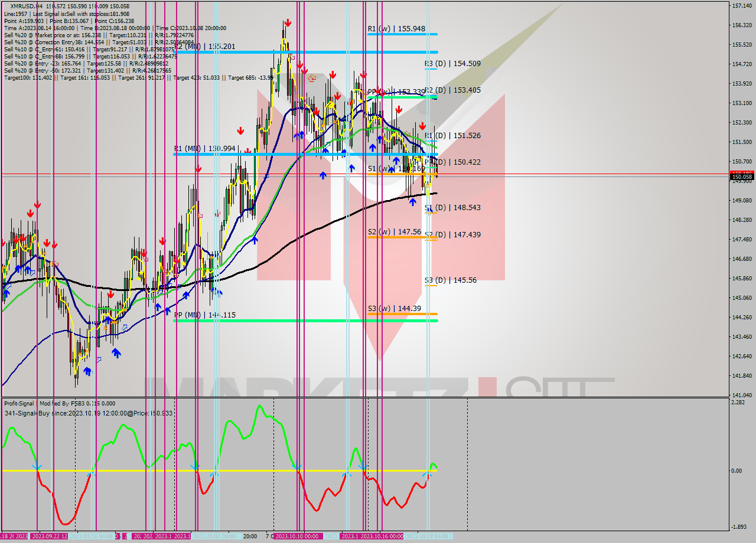The height and width of the screenshot is (543, 756).
Task: Click 149.080 on the price axis
Action: (x=741, y=200)
